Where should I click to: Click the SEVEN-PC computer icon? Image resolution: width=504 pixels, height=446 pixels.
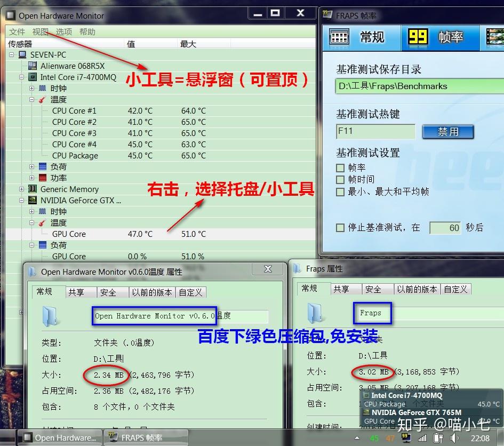22,54
